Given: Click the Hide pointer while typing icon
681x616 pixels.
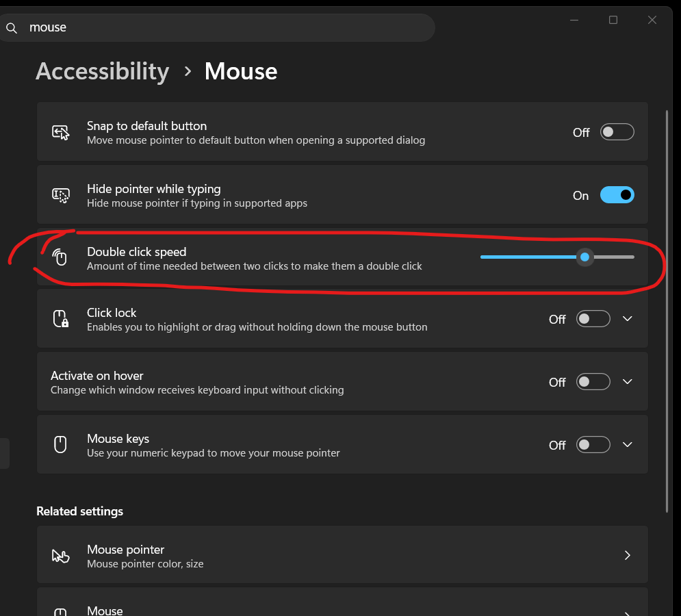Looking at the screenshot, I should coord(61,195).
